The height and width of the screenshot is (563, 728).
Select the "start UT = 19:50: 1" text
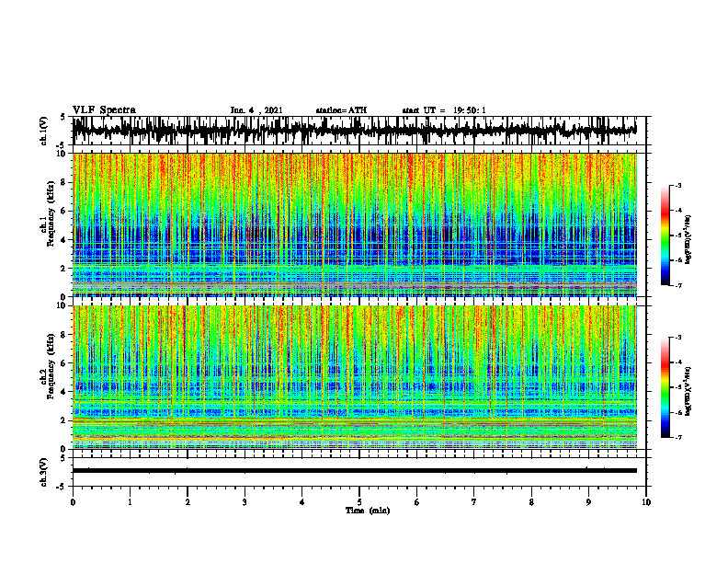click(x=444, y=110)
